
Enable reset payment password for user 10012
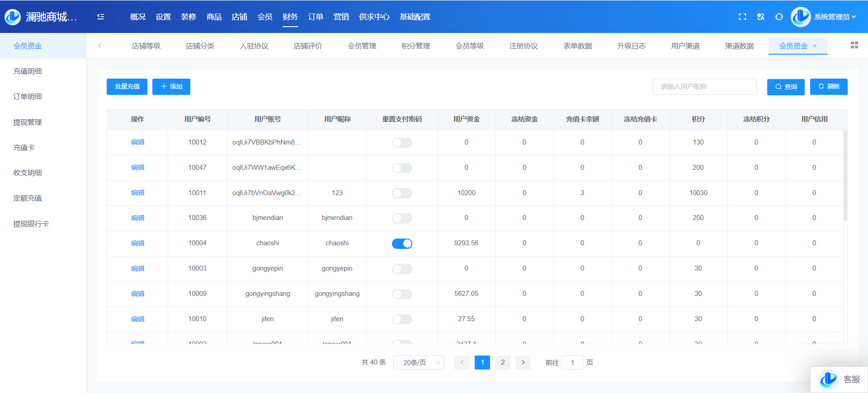point(402,143)
